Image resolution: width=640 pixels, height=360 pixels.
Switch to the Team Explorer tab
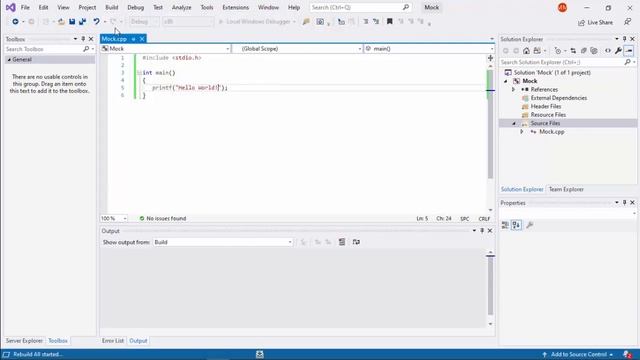pos(566,189)
